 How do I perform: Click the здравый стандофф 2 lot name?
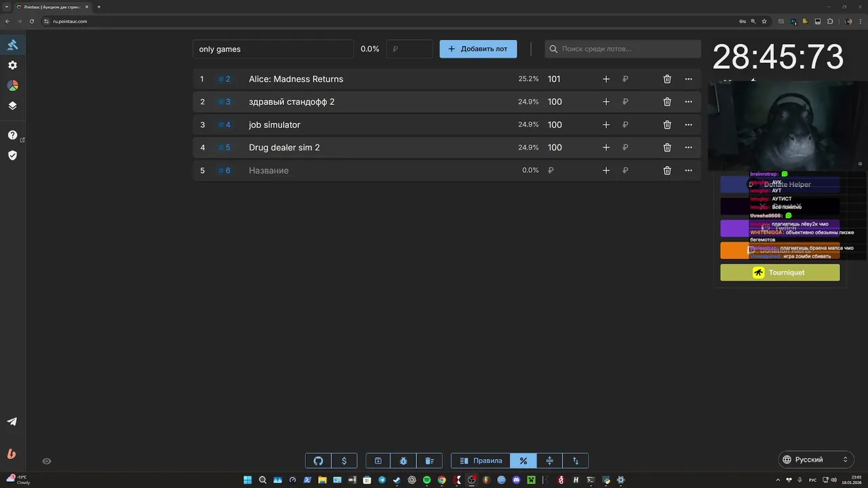pyautogui.click(x=292, y=102)
